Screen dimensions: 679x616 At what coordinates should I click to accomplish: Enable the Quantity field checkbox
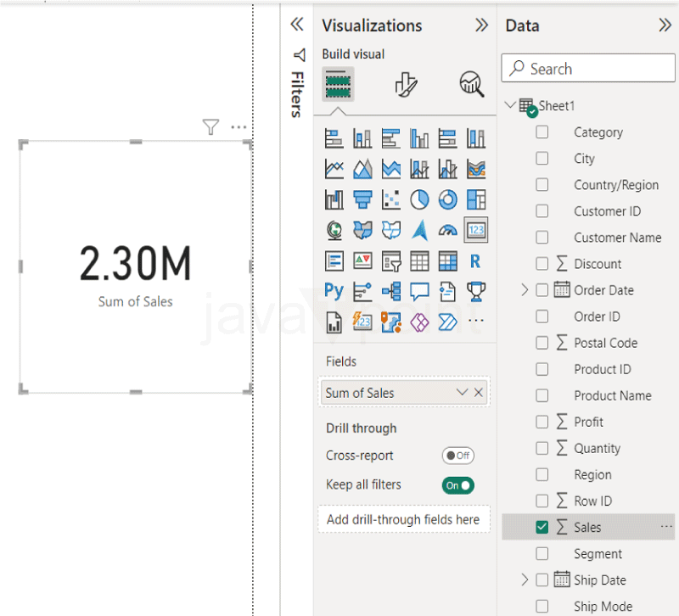[x=542, y=448]
